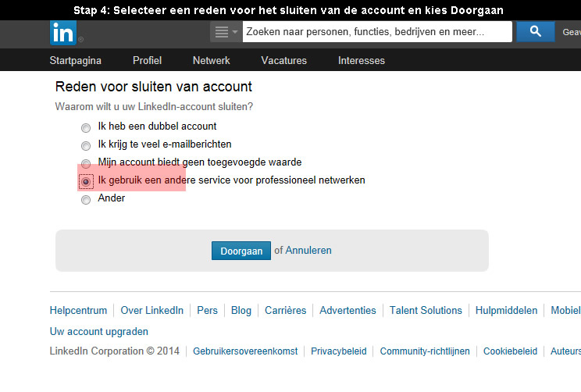Open the Interesses menu

coord(362,60)
